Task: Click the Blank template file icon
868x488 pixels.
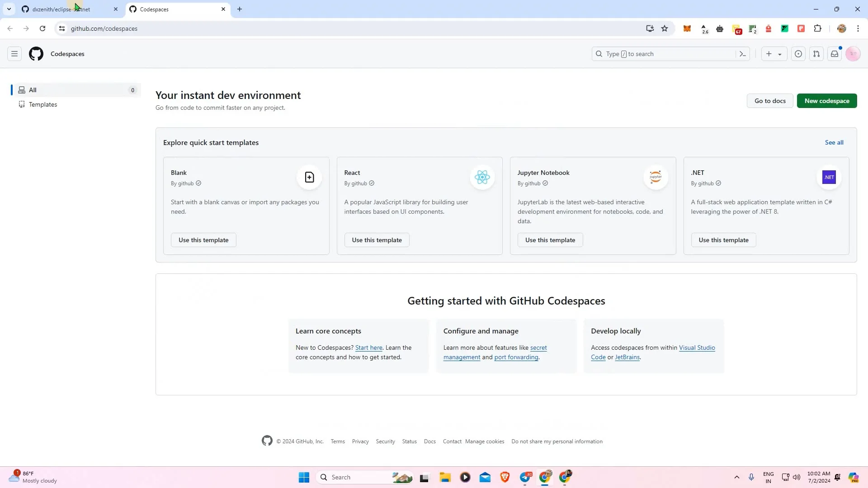Action: pyautogui.click(x=309, y=177)
